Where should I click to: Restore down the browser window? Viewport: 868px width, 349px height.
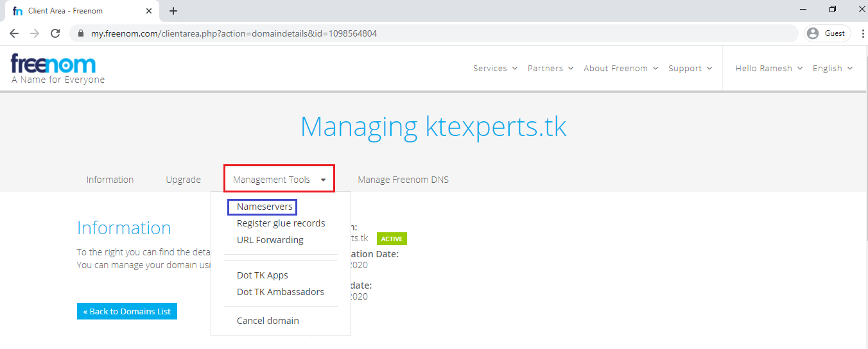832,9
